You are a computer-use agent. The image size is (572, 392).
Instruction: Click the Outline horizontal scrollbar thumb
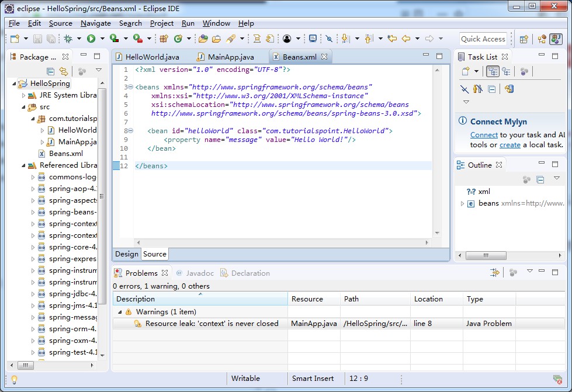point(486,256)
